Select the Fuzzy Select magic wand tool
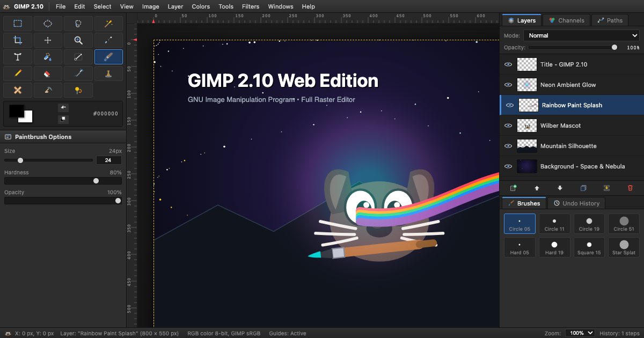 108,24
